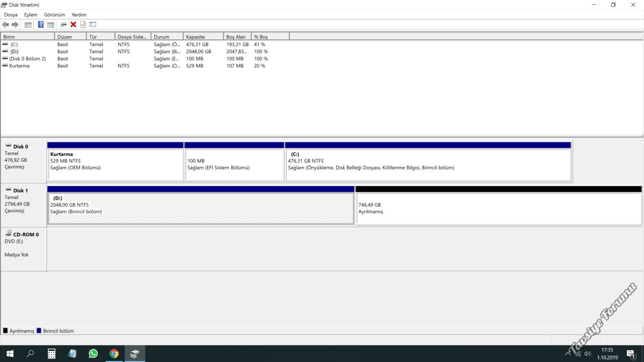The width and height of the screenshot is (644, 362).
Task: Select the (Disk 0 Bölüm 2) volume row
Action: coord(145,59)
